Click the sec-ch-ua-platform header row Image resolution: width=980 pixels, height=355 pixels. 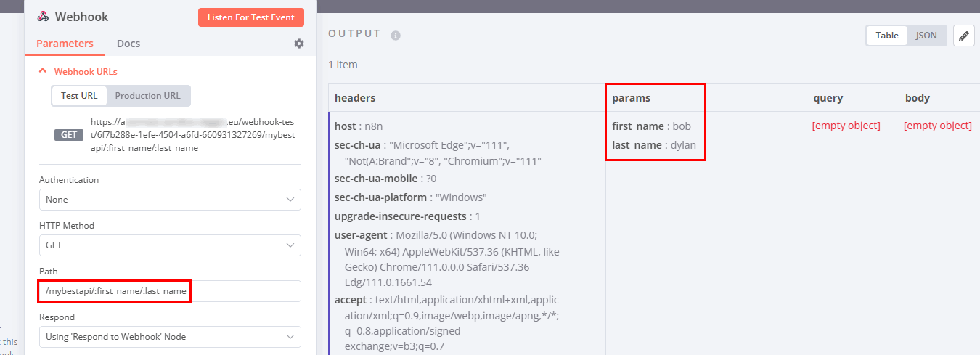[411, 197]
